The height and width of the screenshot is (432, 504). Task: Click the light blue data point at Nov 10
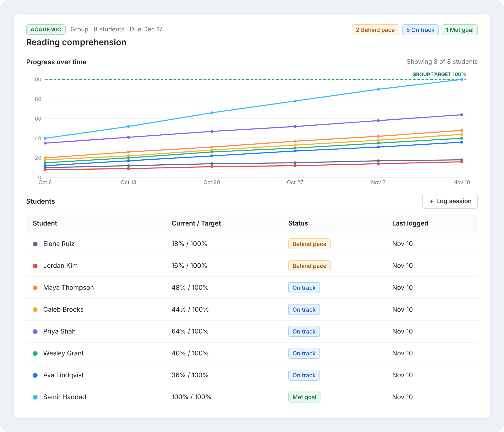[x=462, y=80]
